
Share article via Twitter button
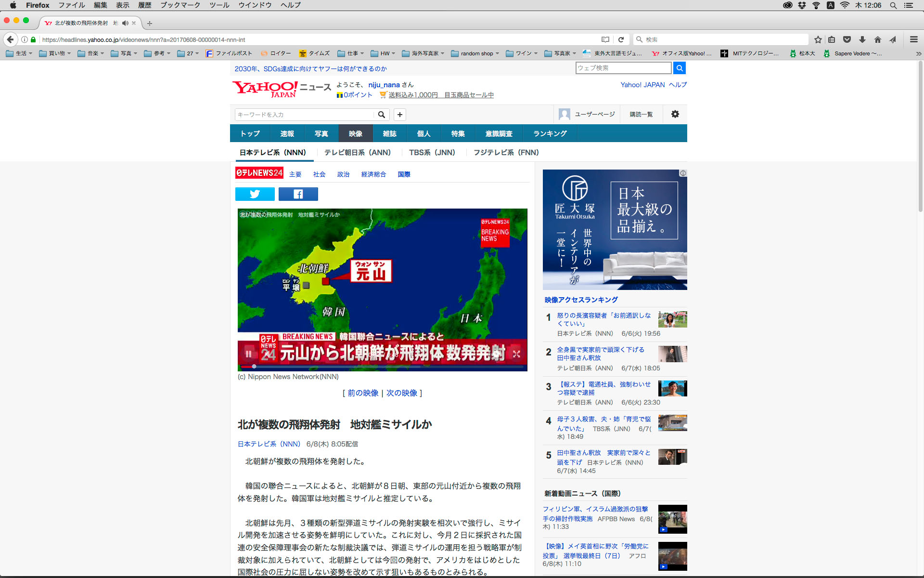[x=255, y=194]
